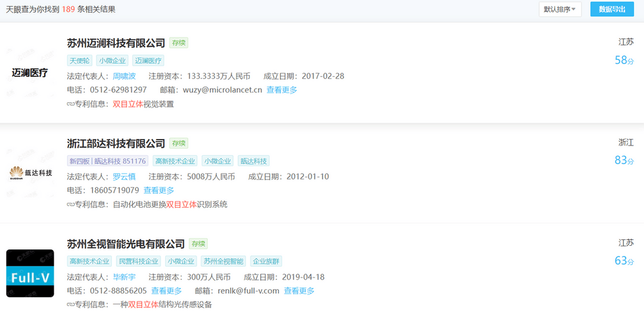This screenshot has height=315, width=644.
Task: Click the link icon before 自动化电池更换 patent info
Action: pyautogui.click(x=70, y=205)
